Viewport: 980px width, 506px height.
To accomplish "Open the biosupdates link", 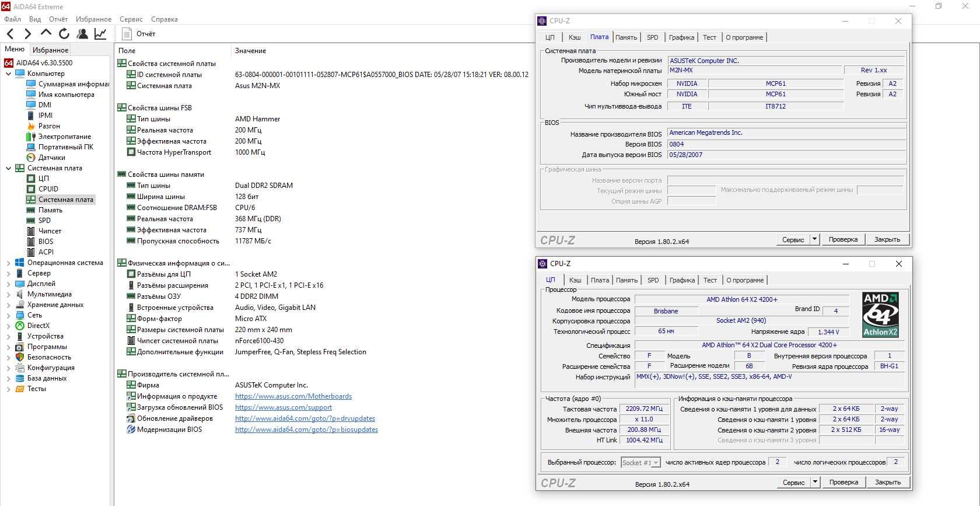I will [306, 430].
